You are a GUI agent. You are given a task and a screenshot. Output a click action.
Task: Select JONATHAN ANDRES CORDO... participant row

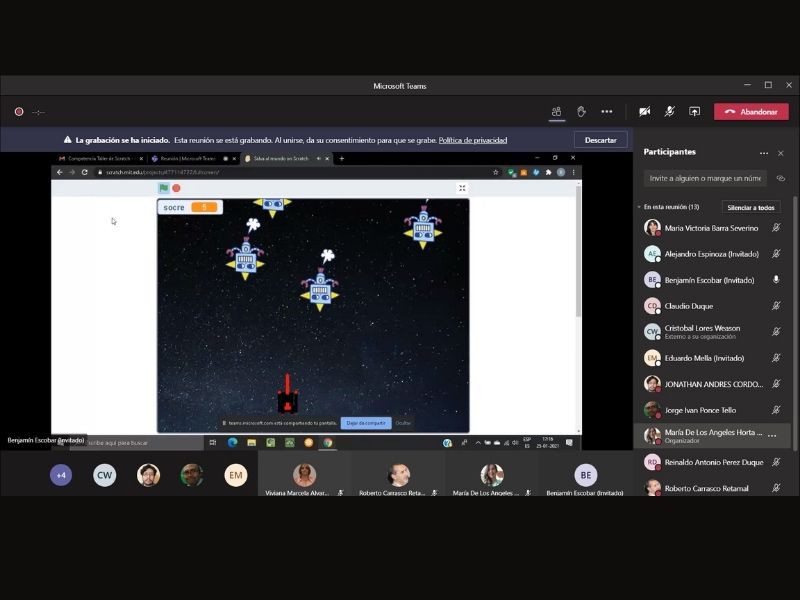click(x=712, y=384)
